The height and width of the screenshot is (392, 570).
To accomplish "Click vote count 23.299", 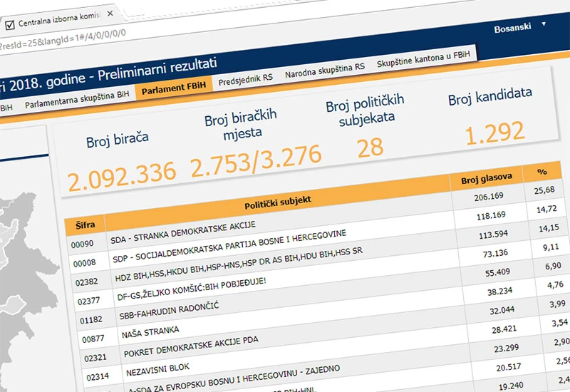I will [507, 349].
